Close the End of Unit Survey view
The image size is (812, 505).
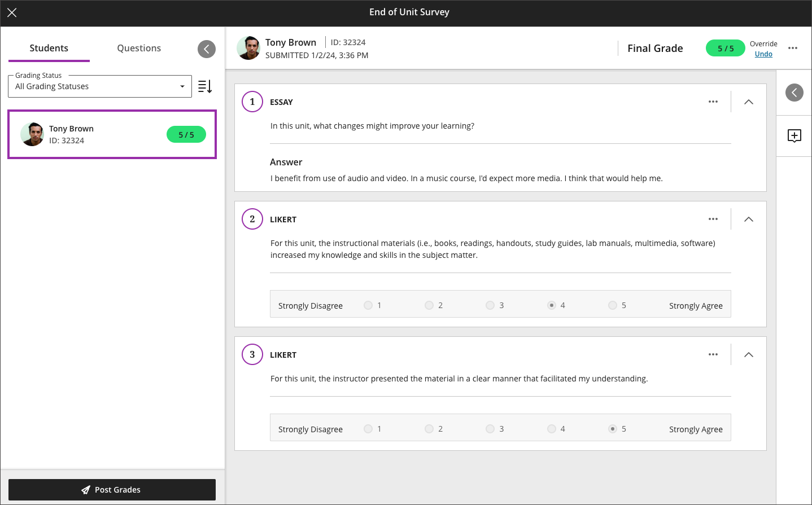[12, 12]
